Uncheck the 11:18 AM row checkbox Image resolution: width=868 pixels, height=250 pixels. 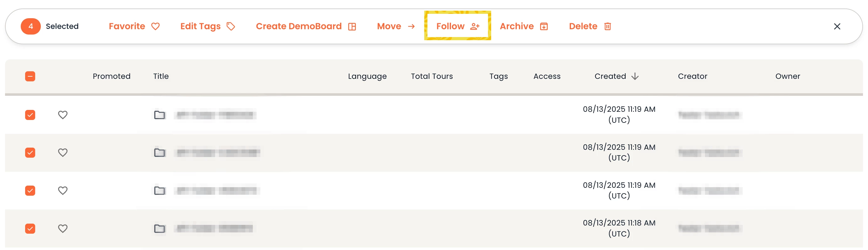(x=30, y=228)
